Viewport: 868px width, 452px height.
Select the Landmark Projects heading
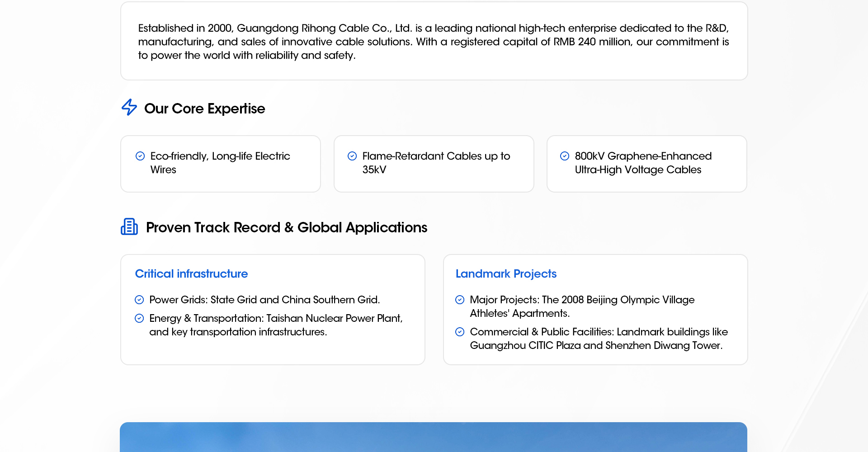click(x=506, y=274)
